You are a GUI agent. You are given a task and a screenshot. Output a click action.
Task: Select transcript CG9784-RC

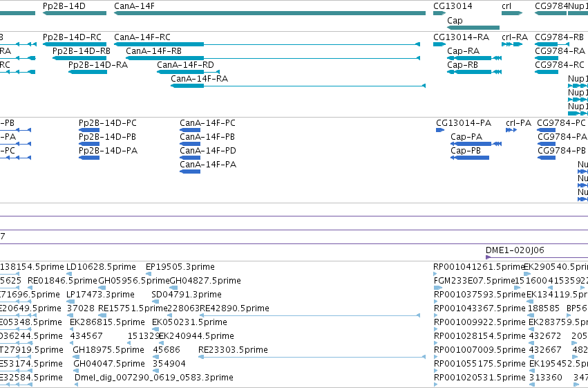click(547, 72)
